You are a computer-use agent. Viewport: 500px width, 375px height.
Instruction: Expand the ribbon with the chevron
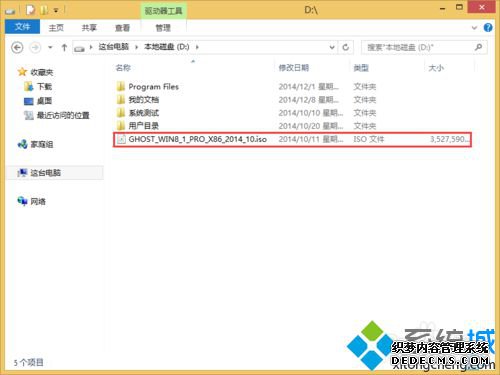474,28
